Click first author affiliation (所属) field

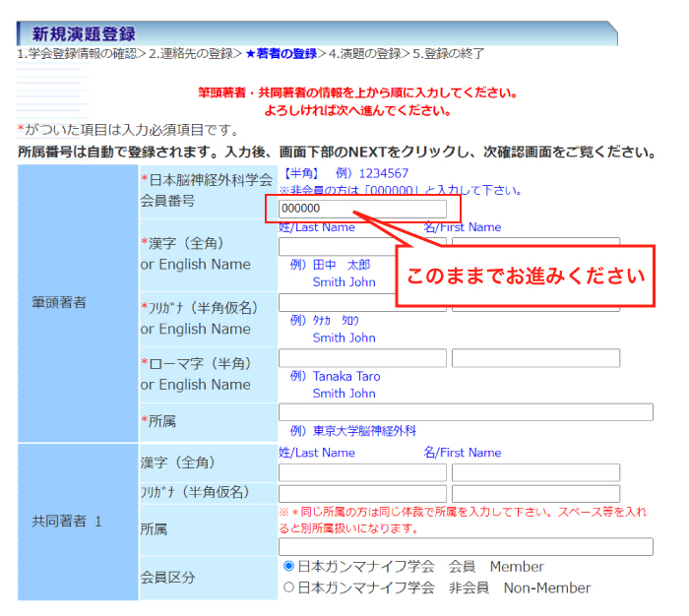tap(466, 412)
